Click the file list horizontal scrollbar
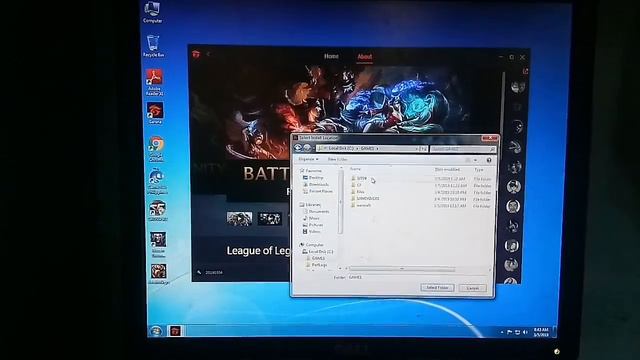This screenshot has width=640, height=360. coord(402,269)
